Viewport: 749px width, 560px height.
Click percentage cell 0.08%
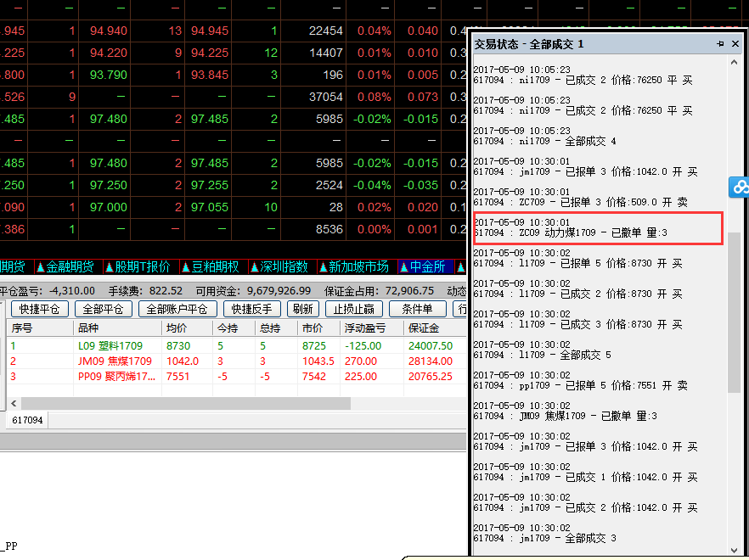pos(374,97)
